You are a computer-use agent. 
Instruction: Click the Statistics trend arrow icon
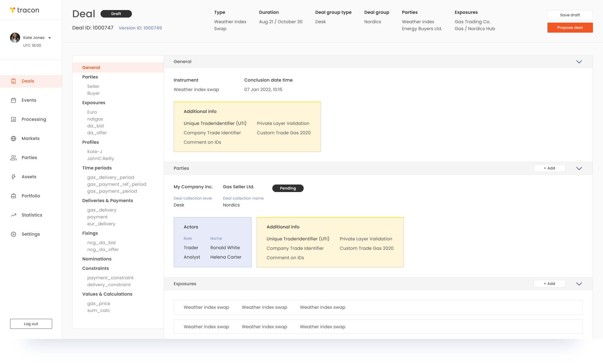[x=14, y=215]
